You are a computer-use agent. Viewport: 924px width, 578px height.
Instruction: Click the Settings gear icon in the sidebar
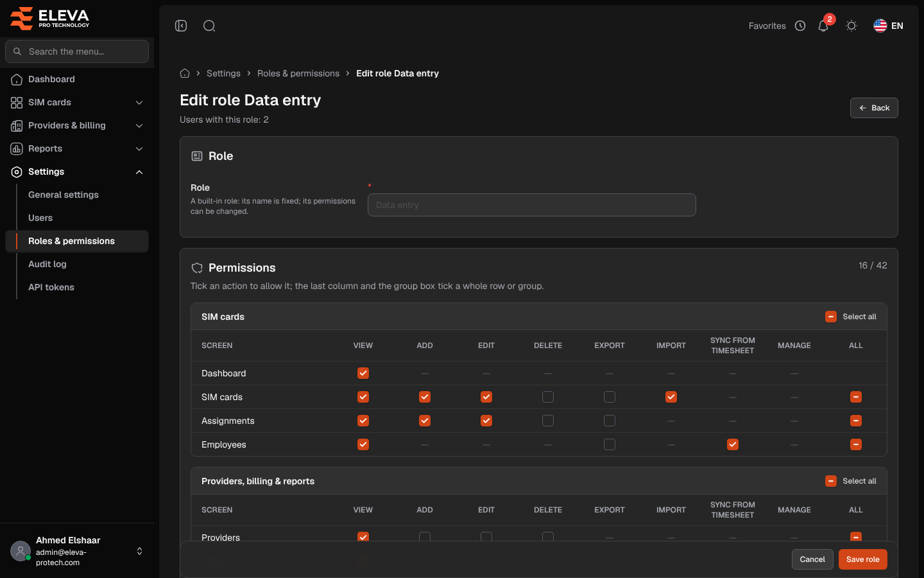[x=17, y=171]
